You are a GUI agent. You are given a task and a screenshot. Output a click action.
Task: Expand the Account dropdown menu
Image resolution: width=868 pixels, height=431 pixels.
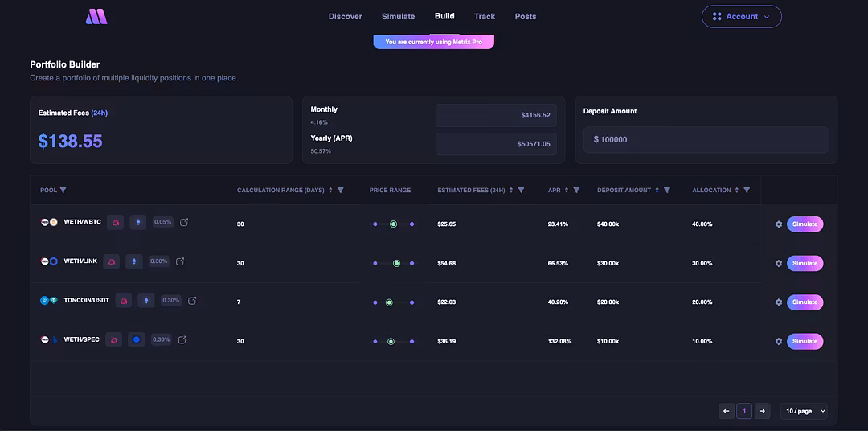(741, 17)
